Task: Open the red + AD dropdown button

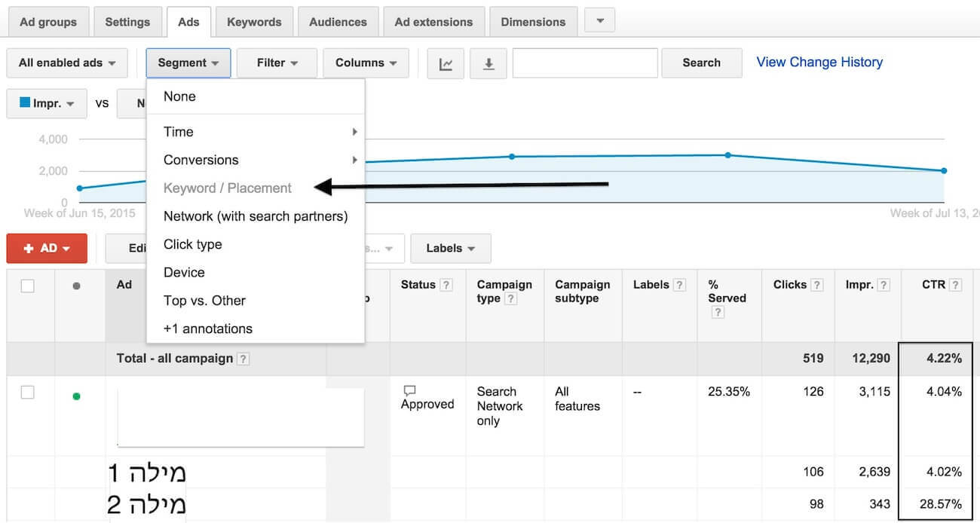Action: click(47, 249)
